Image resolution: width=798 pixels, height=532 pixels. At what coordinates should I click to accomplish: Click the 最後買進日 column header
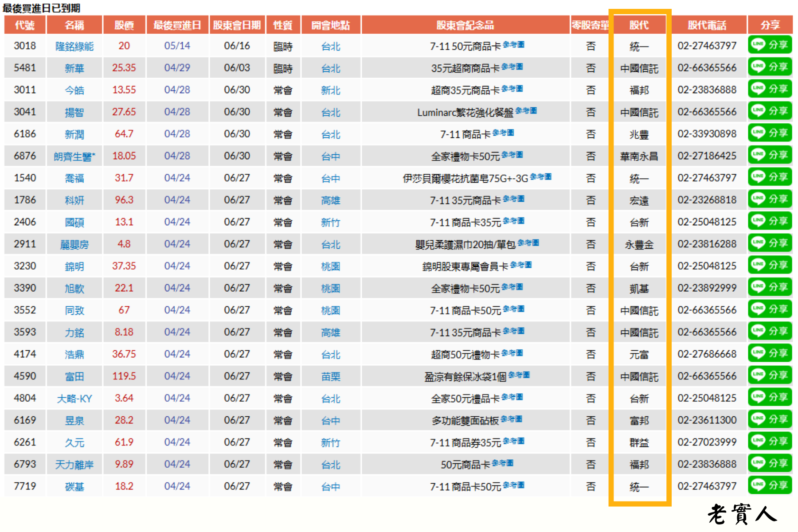coord(177,25)
